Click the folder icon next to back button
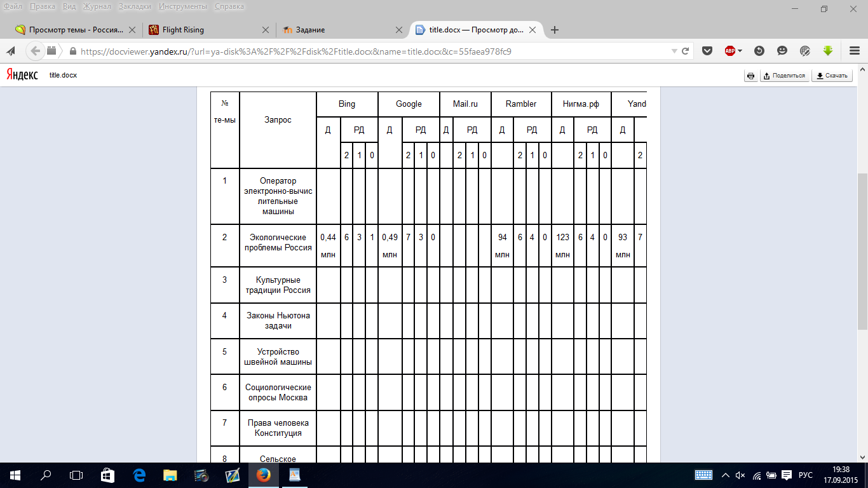The image size is (868, 488). pos(51,51)
